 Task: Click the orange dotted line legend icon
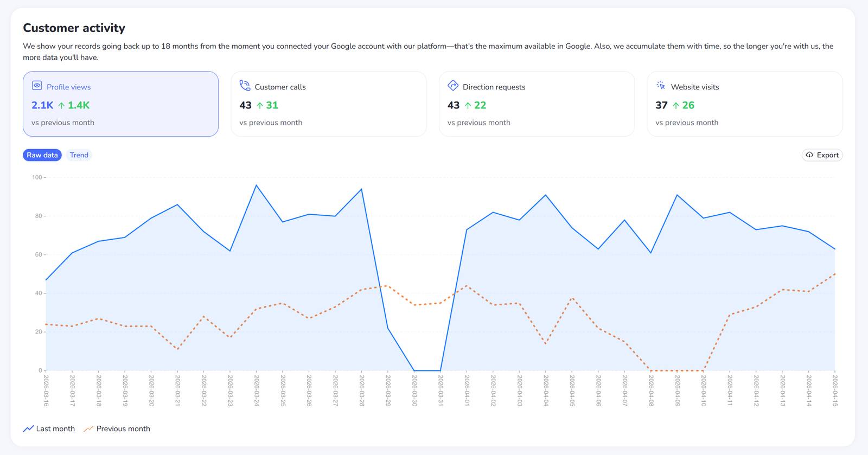point(88,429)
